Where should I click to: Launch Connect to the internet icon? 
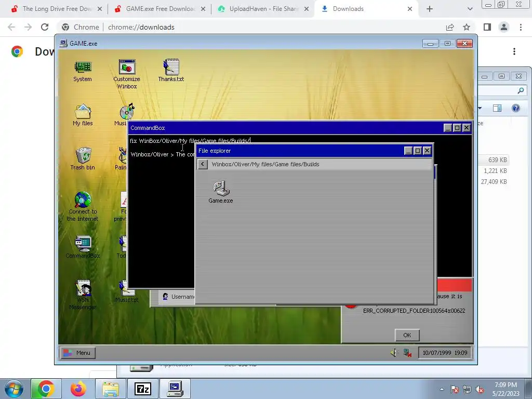coord(83,207)
